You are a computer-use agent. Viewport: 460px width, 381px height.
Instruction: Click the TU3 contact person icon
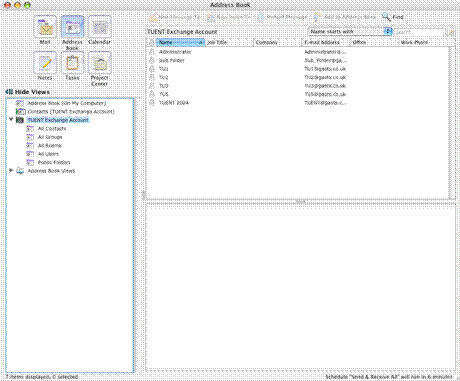click(152, 86)
